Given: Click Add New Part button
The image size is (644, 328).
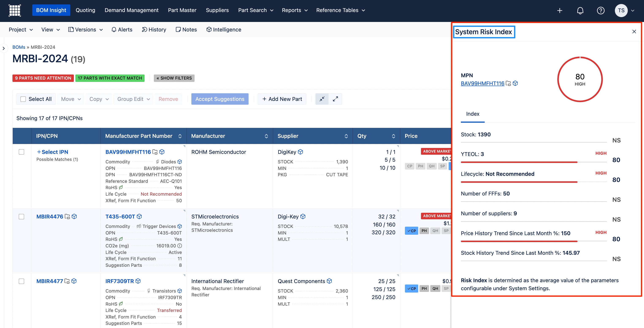Looking at the screenshot, I should 282,99.
